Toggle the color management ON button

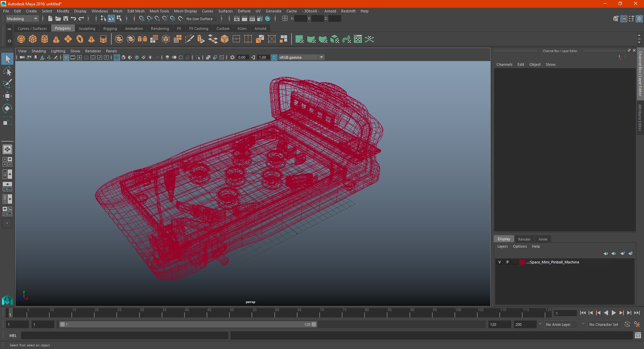[x=274, y=57]
